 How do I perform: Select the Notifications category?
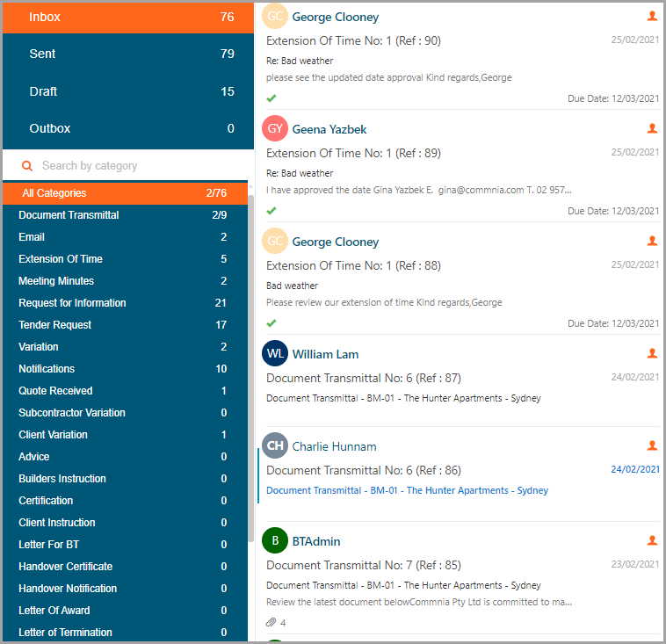click(x=125, y=369)
